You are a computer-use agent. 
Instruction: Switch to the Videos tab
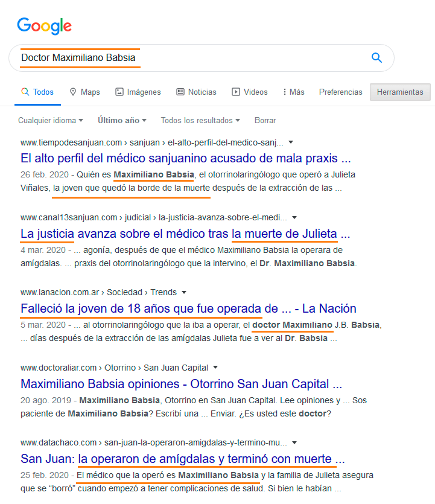click(x=250, y=92)
